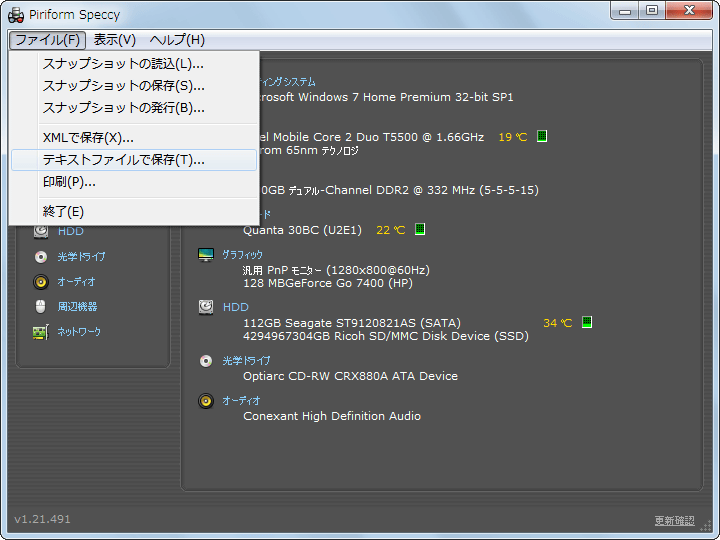Click the motherboard temperature value 22 ℃
Viewport: 720px width, 540px height.
390,230
